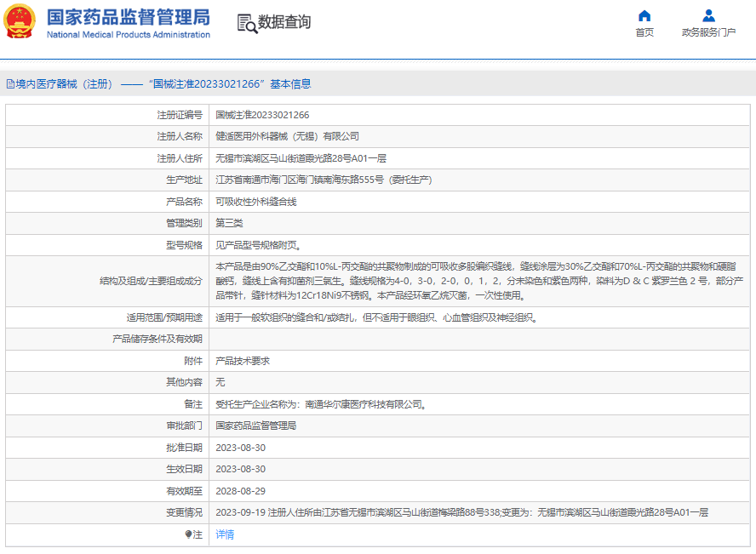Select product name 可吸收性外科缝合线
This screenshot has width=756, height=554.
tap(256, 202)
